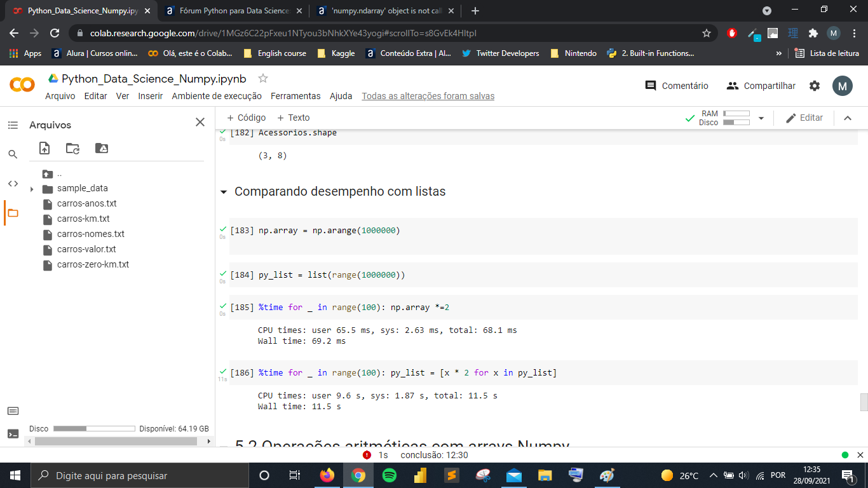Open the Ferramentas menu

(295, 96)
